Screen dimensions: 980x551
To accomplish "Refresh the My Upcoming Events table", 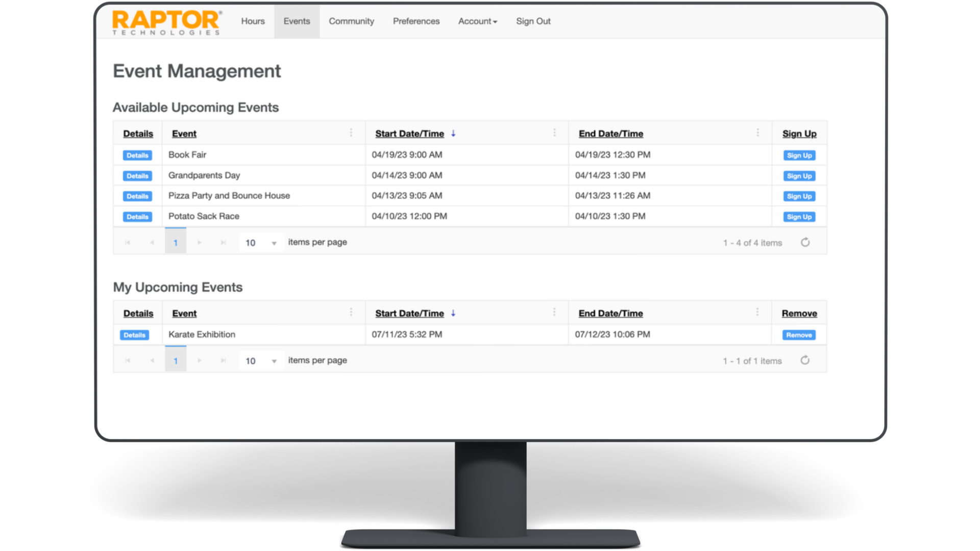I will pyautogui.click(x=805, y=360).
